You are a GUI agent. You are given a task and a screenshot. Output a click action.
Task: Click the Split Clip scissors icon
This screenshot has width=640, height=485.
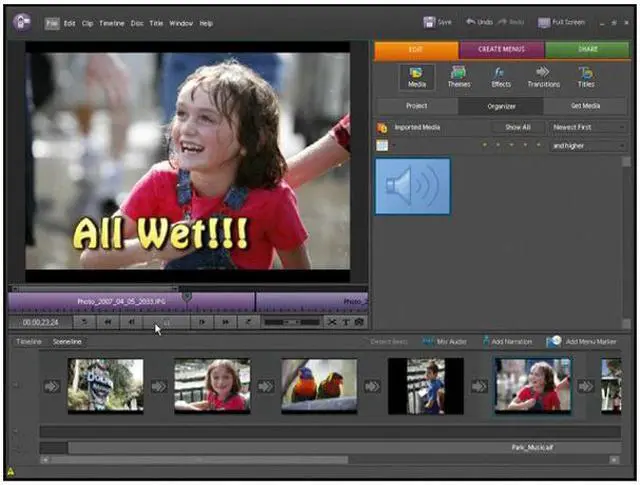332,323
